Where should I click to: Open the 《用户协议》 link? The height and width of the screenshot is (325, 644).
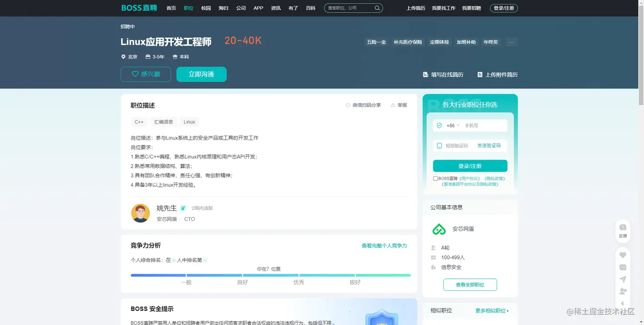click(470, 179)
